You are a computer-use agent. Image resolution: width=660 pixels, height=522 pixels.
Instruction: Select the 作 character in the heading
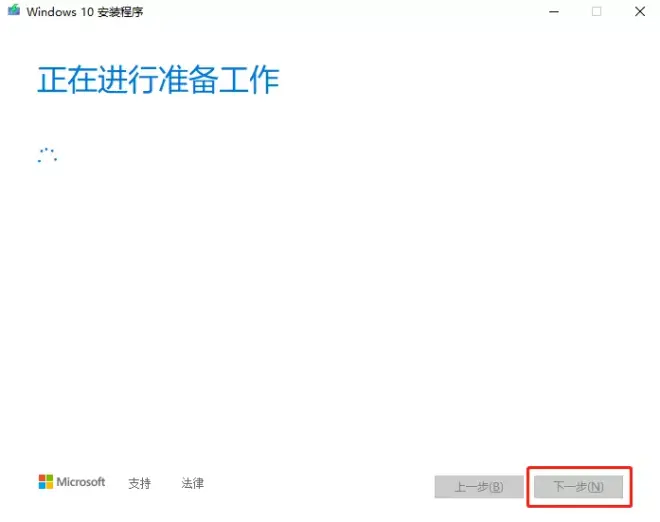[x=264, y=80]
